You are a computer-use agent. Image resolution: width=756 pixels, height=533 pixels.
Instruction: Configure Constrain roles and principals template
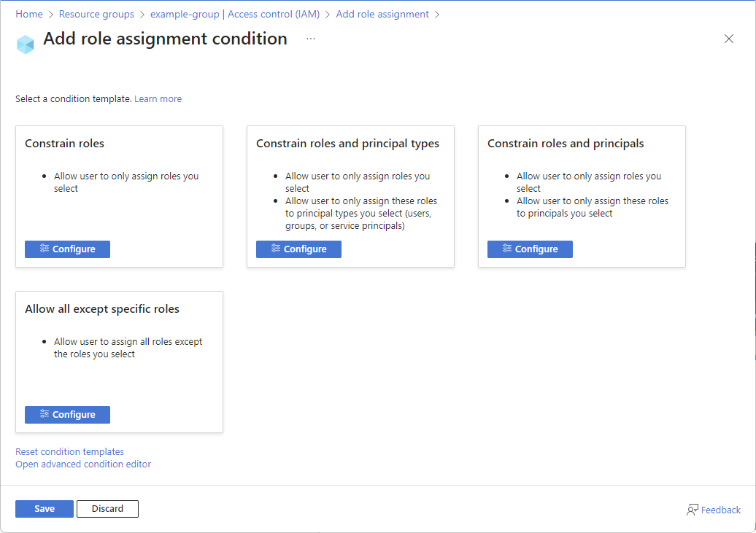point(530,249)
